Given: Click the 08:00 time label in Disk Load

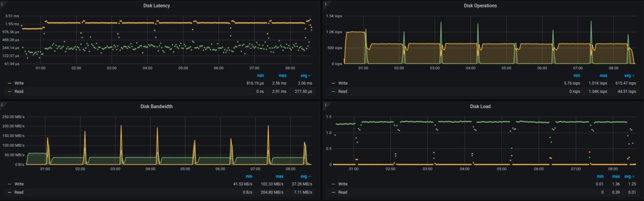Looking at the screenshot, I should pyautogui.click(x=613, y=169).
